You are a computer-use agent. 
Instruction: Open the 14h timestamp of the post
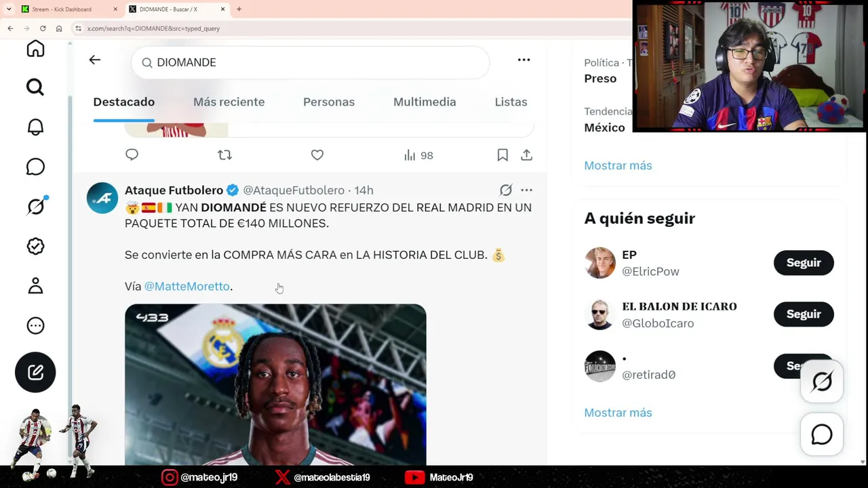(364, 190)
